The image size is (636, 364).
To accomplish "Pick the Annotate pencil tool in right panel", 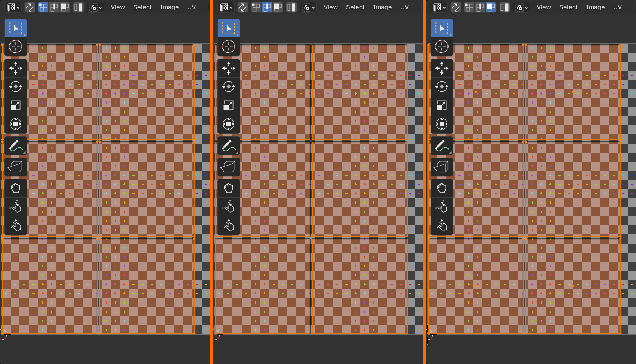I will pyautogui.click(x=442, y=146).
